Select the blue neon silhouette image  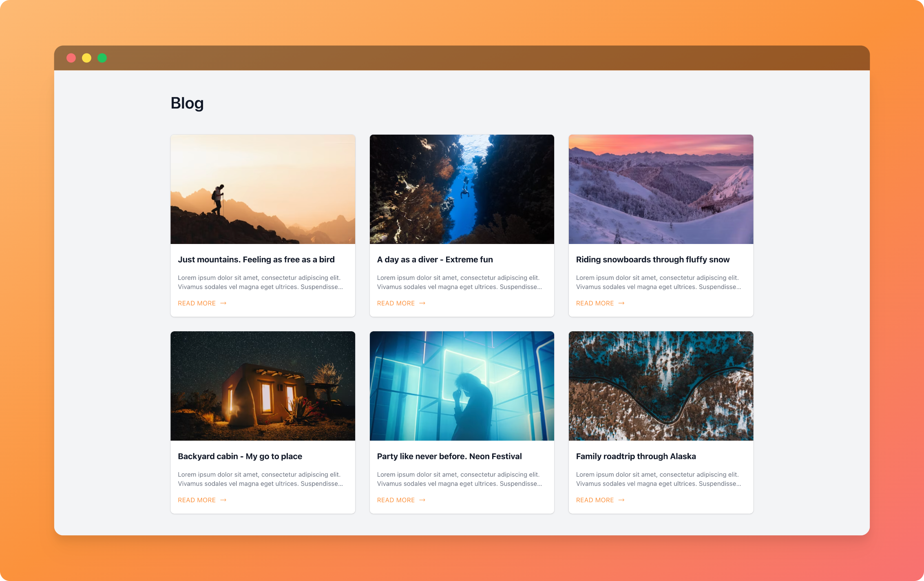pyautogui.click(x=462, y=386)
